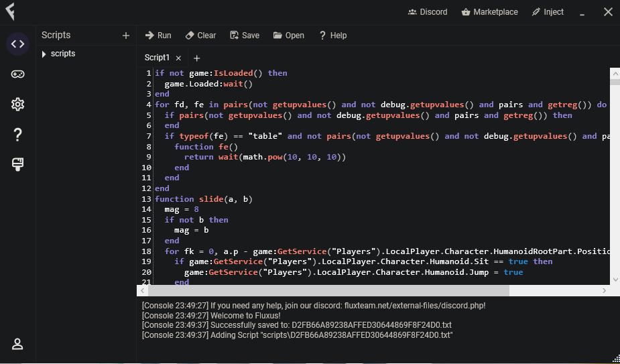Click the Scripts panel heading

(x=56, y=36)
